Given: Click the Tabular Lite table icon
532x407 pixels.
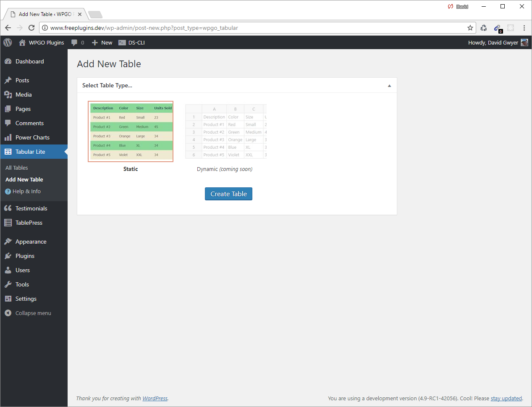Looking at the screenshot, I should tap(8, 152).
